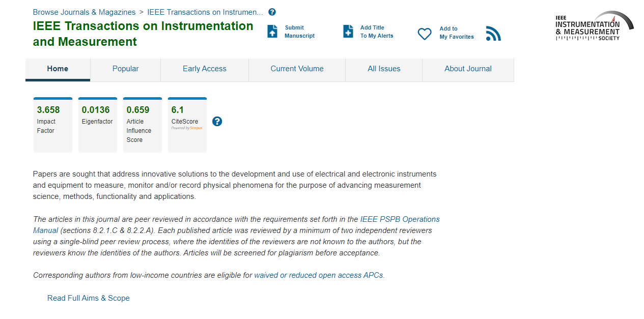Click the Add Title To My Alerts icon
This screenshot has height=319, width=644.
click(348, 32)
